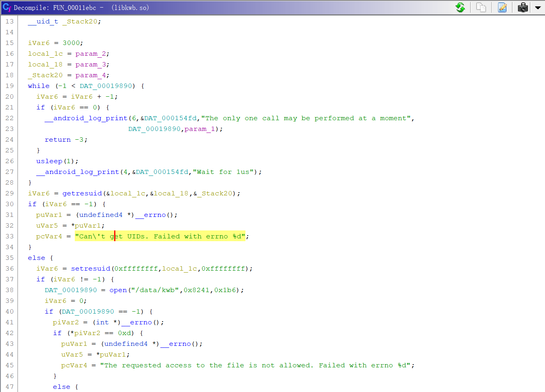Click the Ghidra decompile logo icon
The height and width of the screenshot is (392, 545).
(x=7, y=7)
